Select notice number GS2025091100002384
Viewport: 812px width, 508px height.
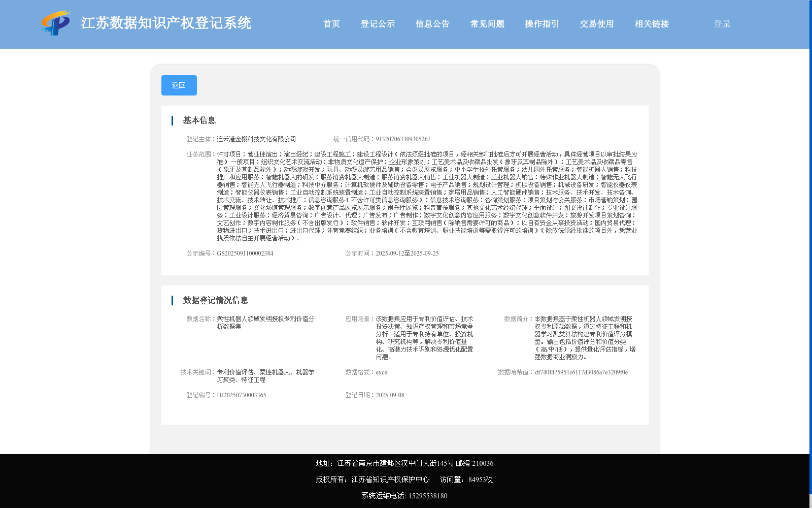click(245, 253)
